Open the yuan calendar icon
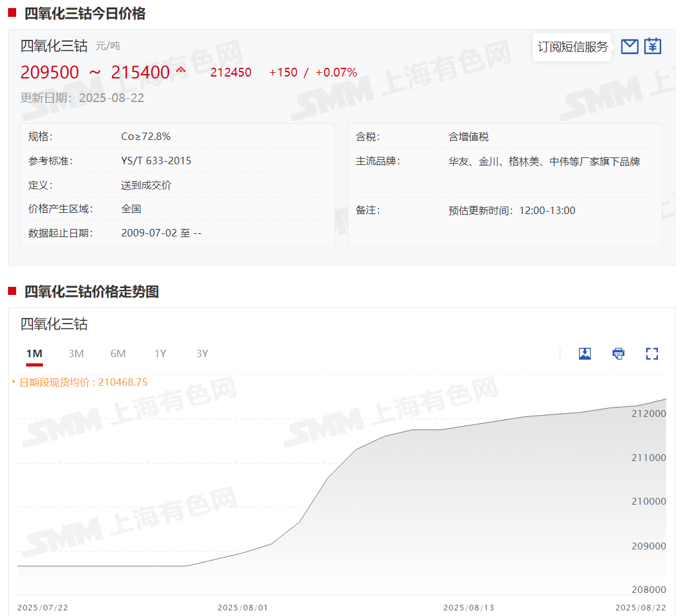Image resolution: width=681 pixels, height=616 pixels. (652, 46)
